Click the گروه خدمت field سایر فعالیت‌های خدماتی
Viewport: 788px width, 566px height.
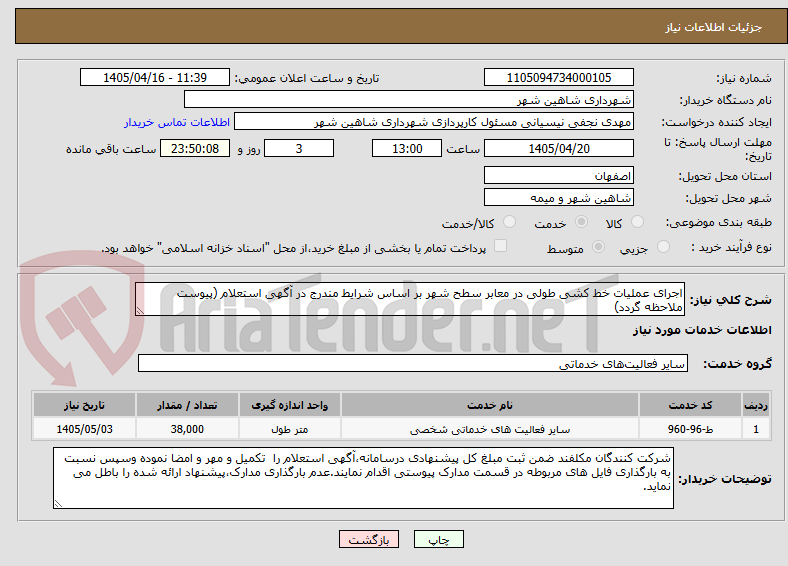pos(413,364)
